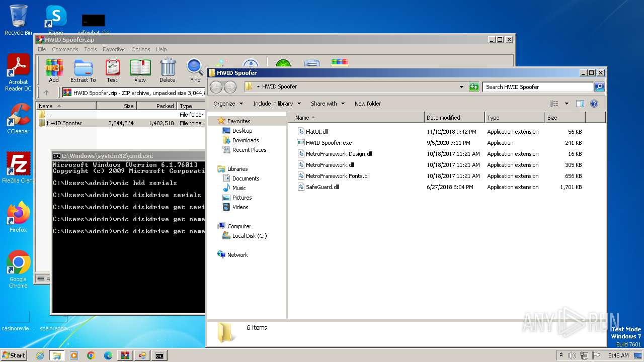Open the Share with dropdown

328,104
